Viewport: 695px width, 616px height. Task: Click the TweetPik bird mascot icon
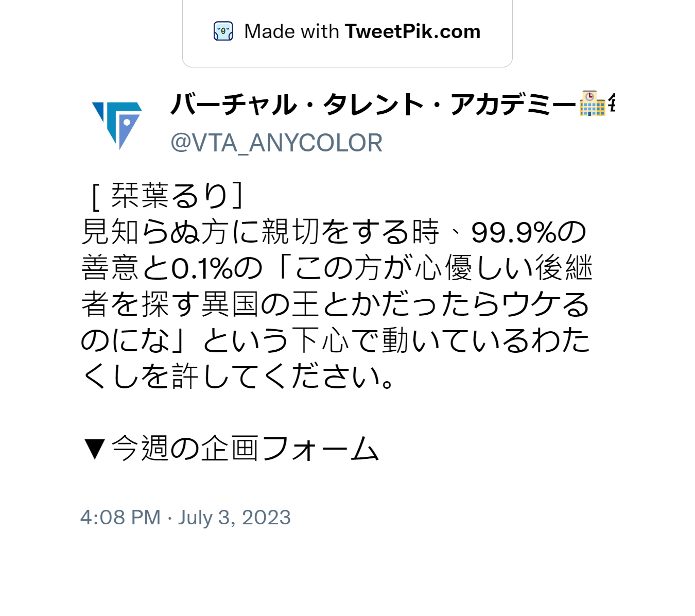(x=223, y=31)
